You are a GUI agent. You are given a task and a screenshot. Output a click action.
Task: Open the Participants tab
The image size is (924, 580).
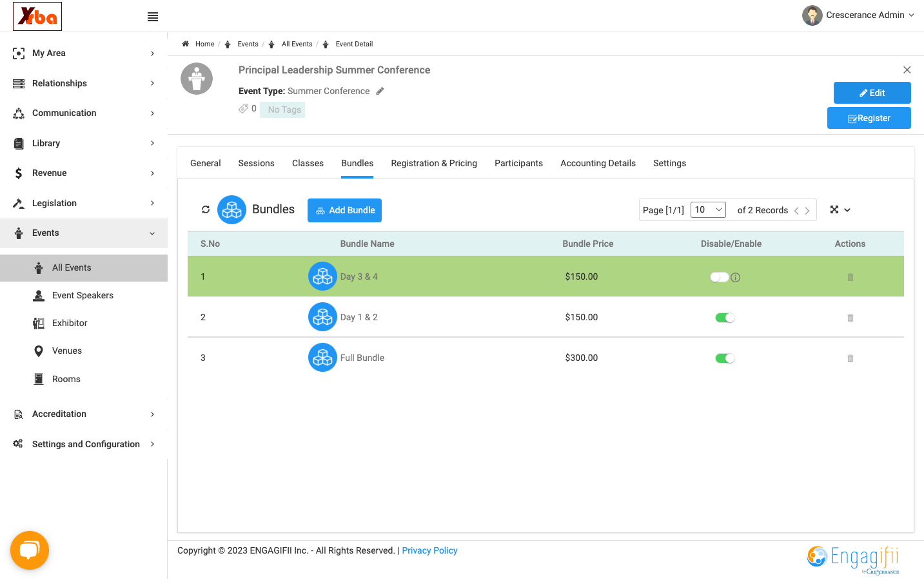tap(518, 163)
